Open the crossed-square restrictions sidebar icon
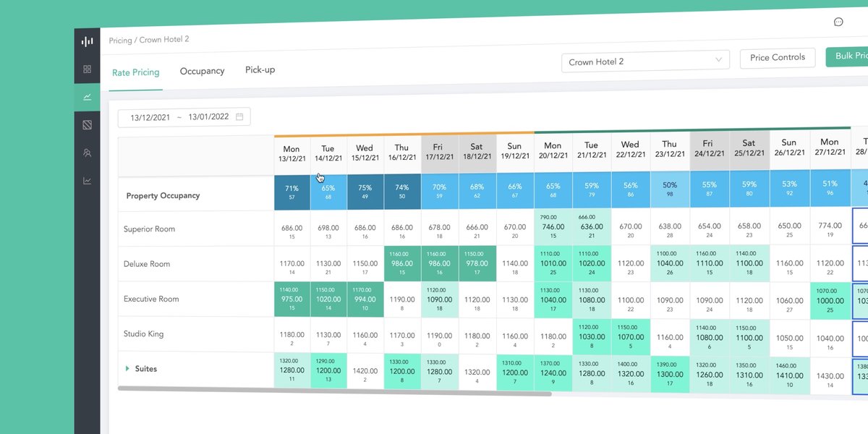Image resolution: width=868 pixels, height=434 pixels. tap(87, 125)
